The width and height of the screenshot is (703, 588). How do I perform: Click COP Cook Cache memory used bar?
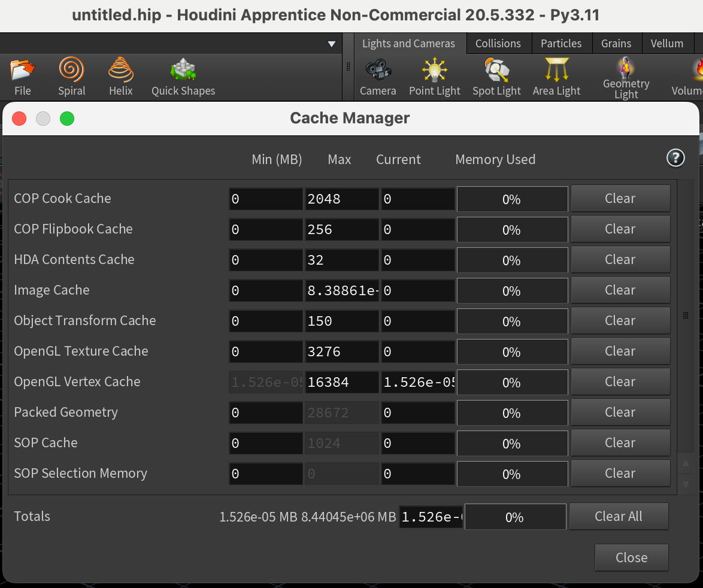[513, 199]
